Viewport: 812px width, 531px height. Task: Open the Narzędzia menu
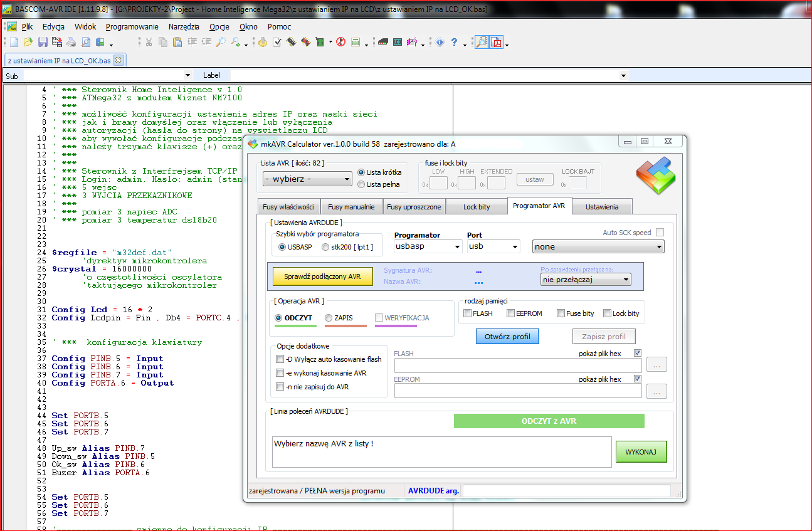184,27
